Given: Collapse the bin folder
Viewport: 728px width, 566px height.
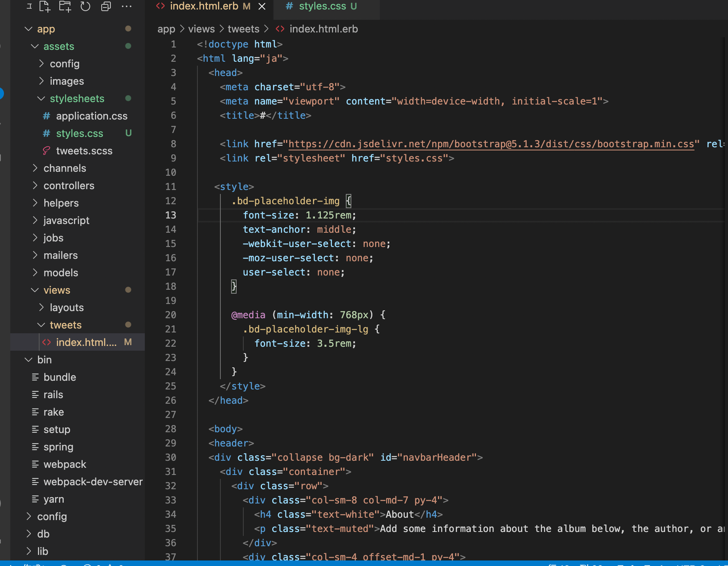Looking at the screenshot, I should pyautogui.click(x=28, y=360).
